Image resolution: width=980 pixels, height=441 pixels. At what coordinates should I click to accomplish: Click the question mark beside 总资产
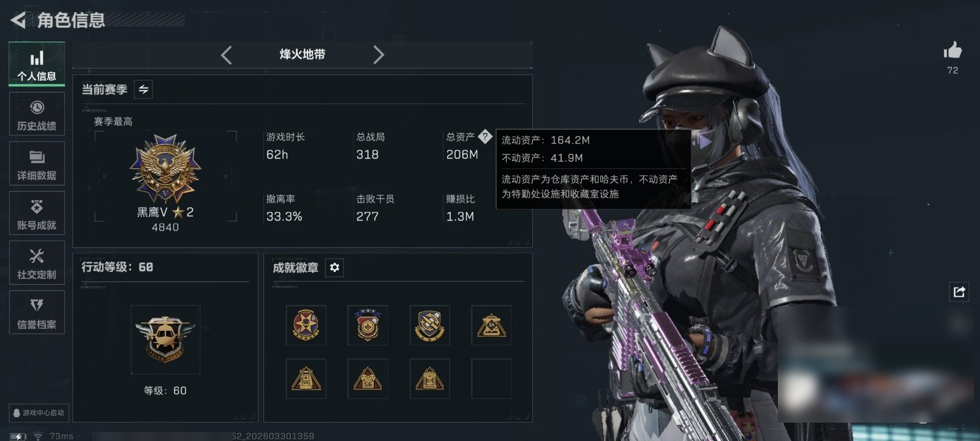[x=485, y=137]
